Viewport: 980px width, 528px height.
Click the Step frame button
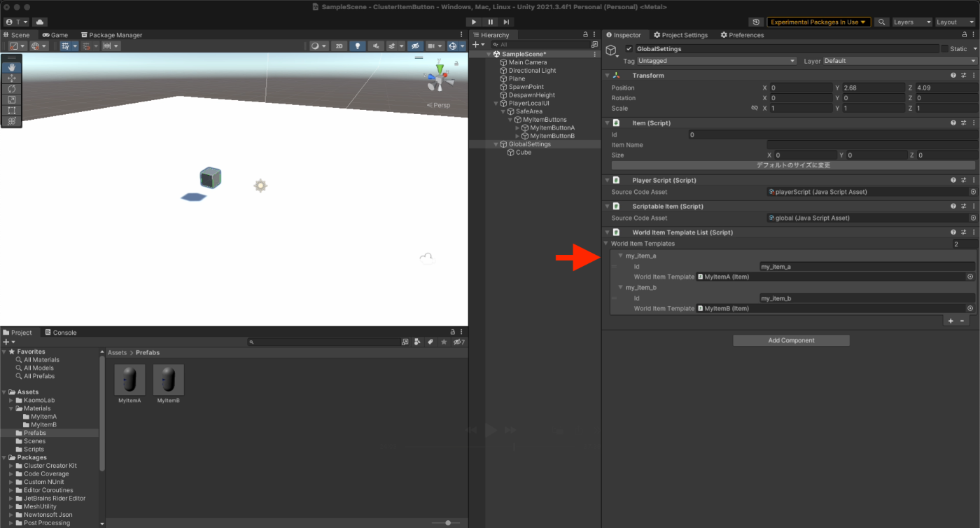tap(506, 22)
